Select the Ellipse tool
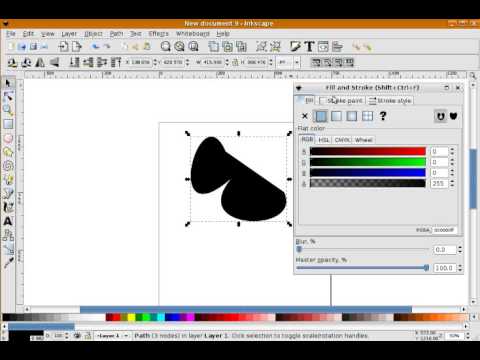Screen dimensions: 480x360 click(x=8, y=138)
